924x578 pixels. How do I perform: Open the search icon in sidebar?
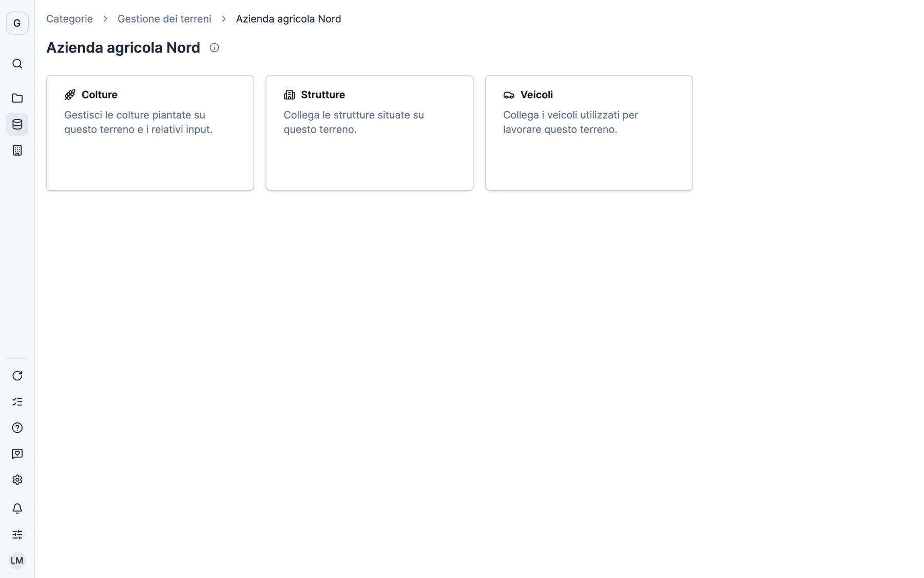click(17, 64)
